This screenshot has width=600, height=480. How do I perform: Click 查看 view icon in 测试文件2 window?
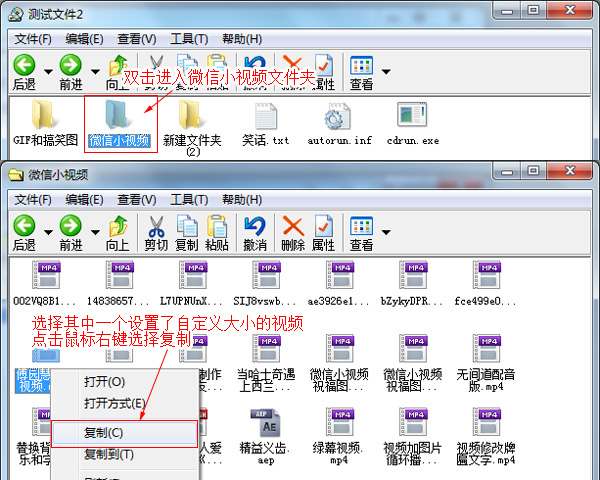pyautogui.click(x=361, y=65)
